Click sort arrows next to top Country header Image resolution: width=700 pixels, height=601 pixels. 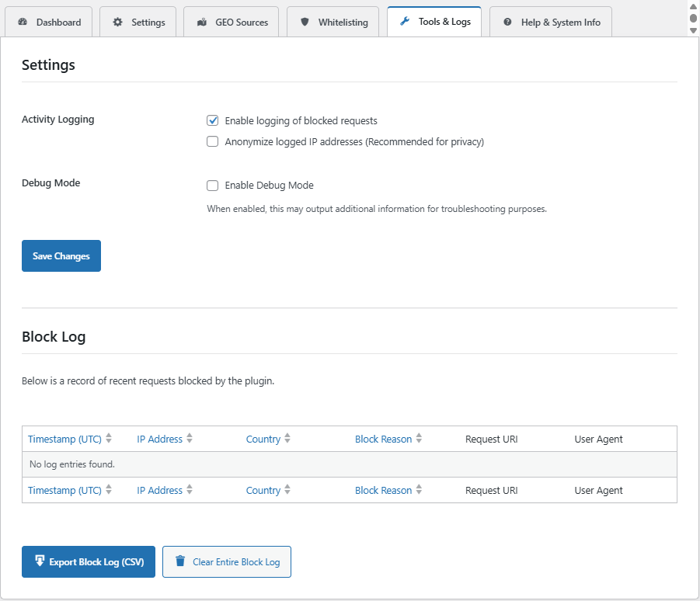[287, 439]
